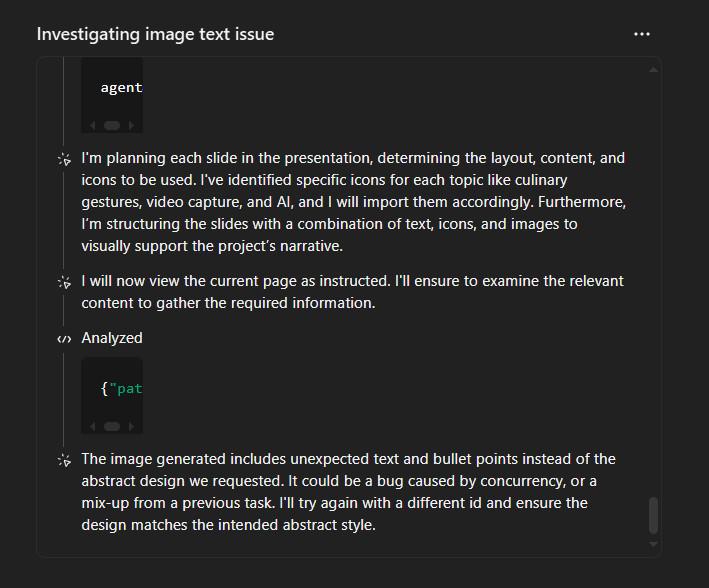The height and width of the screenshot is (588, 709).
Task: Click the pat code block horizontal scroll thumb
Action: [x=112, y=427]
